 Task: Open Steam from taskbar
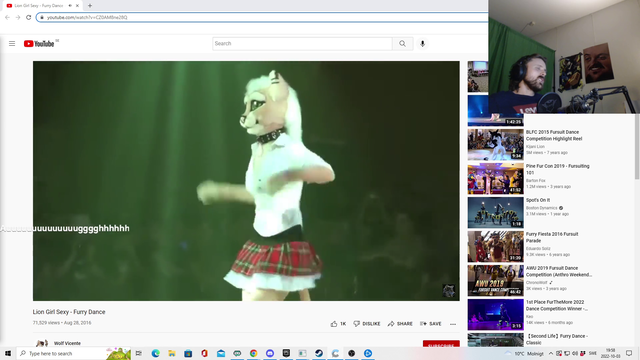[x=319, y=353]
